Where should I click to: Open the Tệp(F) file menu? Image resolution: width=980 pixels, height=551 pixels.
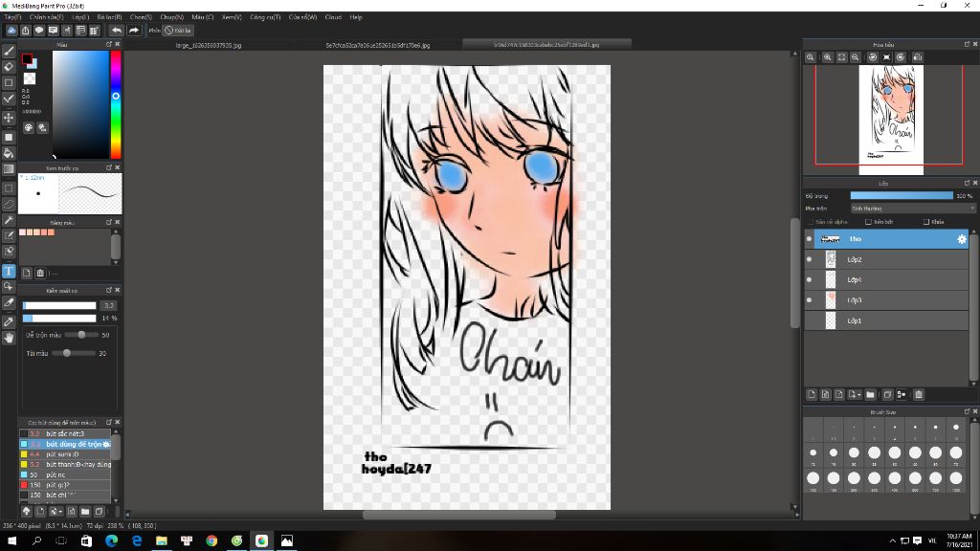click(x=12, y=17)
